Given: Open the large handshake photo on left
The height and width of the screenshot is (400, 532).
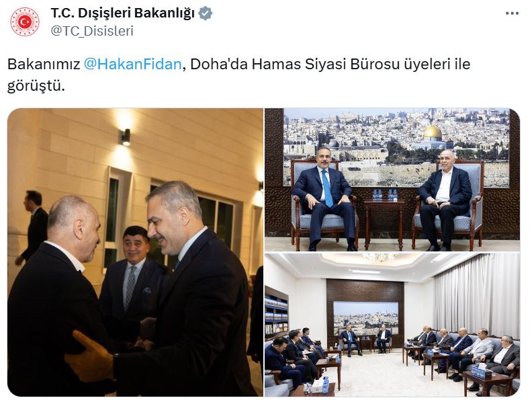Looking at the screenshot, I should click(135, 252).
